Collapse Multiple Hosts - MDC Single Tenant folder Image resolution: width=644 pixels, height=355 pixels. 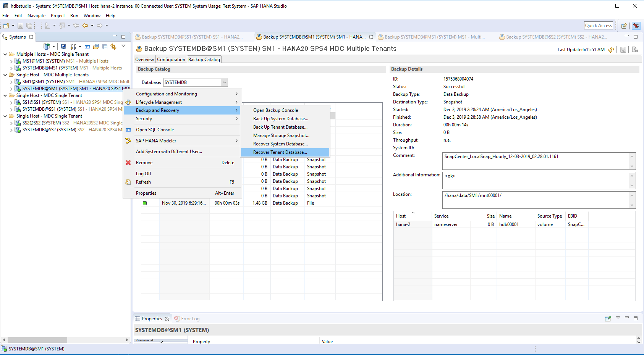[5, 54]
